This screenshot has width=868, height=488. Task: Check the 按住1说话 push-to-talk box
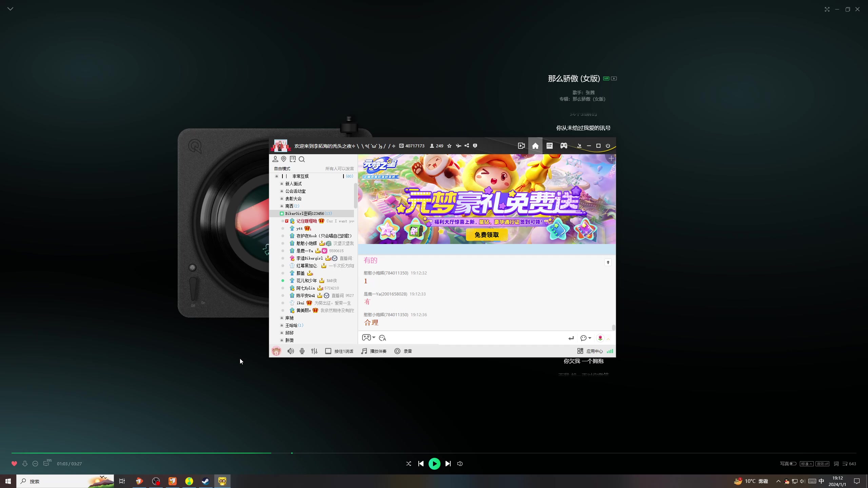click(x=328, y=351)
